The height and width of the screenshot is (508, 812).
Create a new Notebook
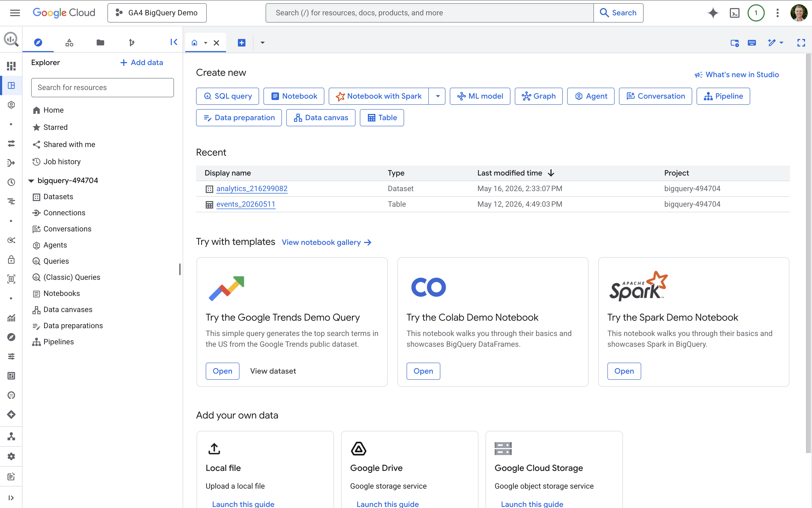pos(293,96)
